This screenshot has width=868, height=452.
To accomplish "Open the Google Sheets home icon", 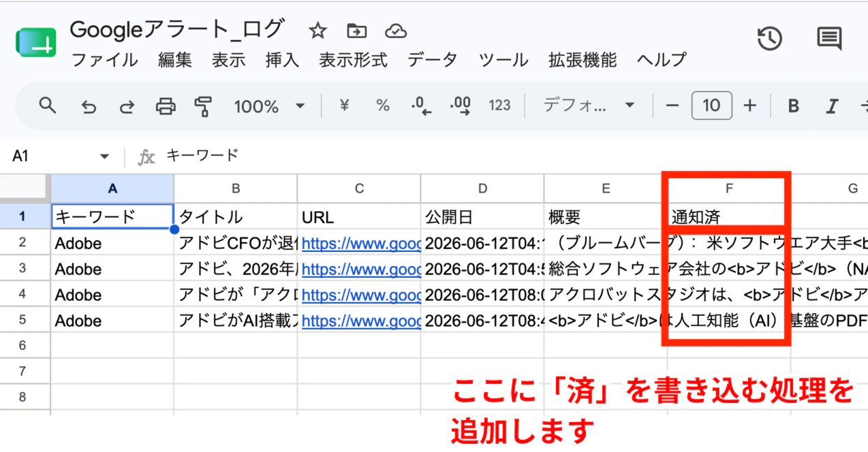I will [35, 42].
